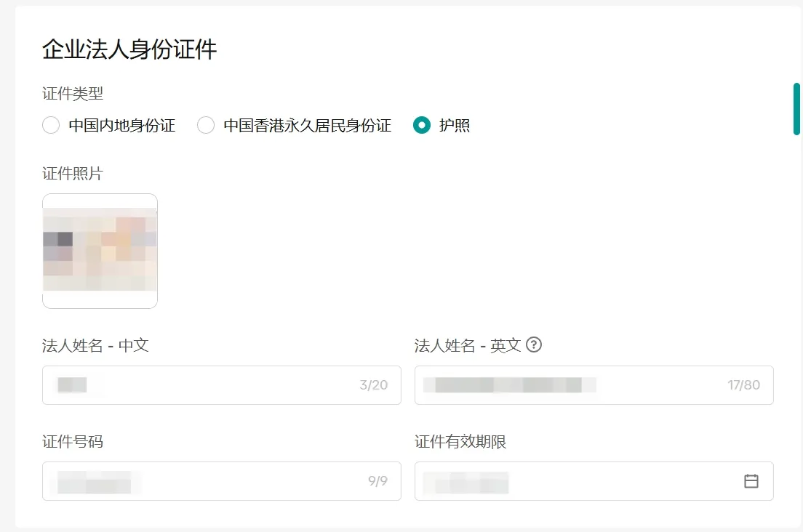The height and width of the screenshot is (532, 803).
Task: Open the uploaded 证件照片 thumbnail
Action: coord(100,250)
